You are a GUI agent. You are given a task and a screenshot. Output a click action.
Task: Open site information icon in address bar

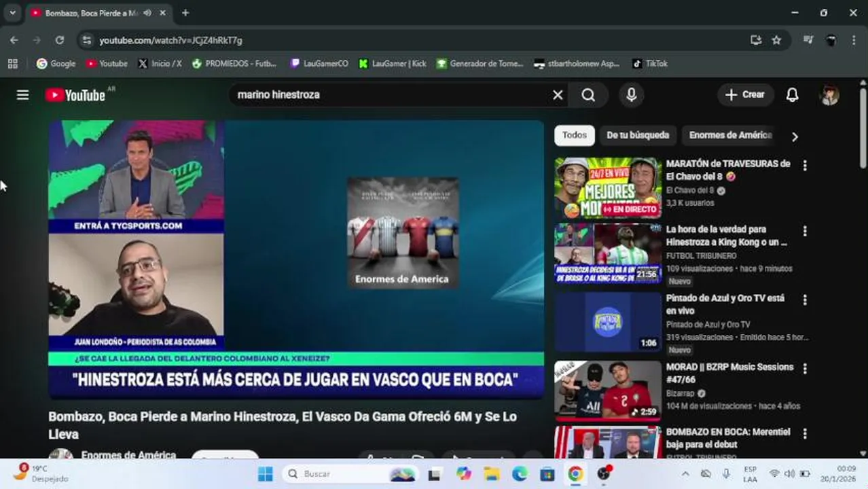coord(86,40)
